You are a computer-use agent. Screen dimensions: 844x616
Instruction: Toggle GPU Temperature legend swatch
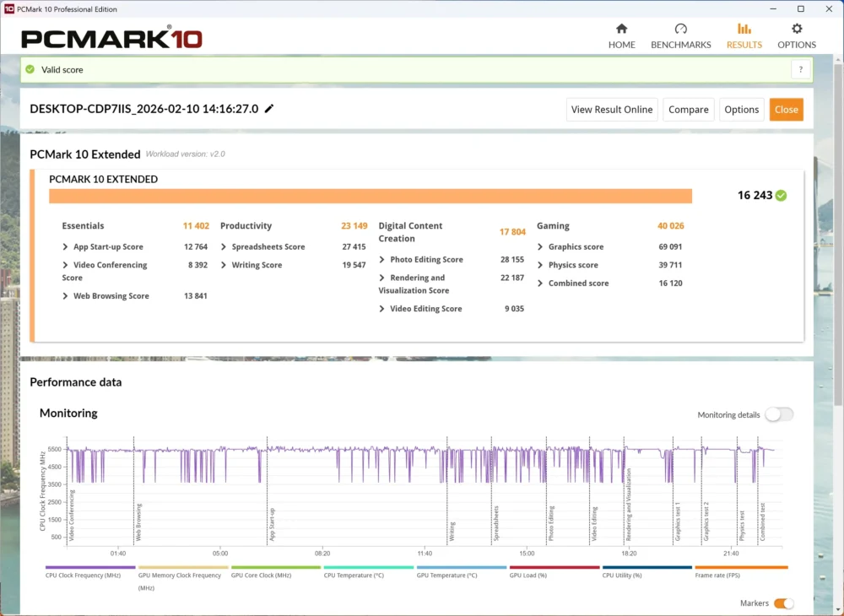(x=462, y=567)
